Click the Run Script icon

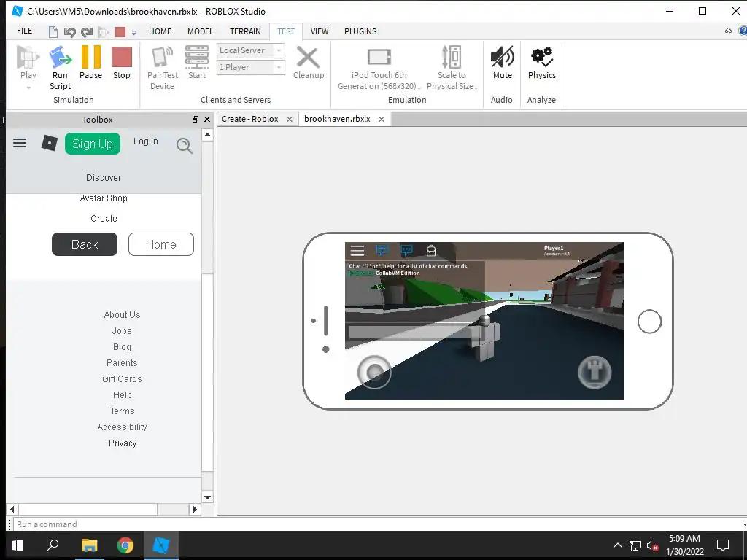click(x=60, y=58)
